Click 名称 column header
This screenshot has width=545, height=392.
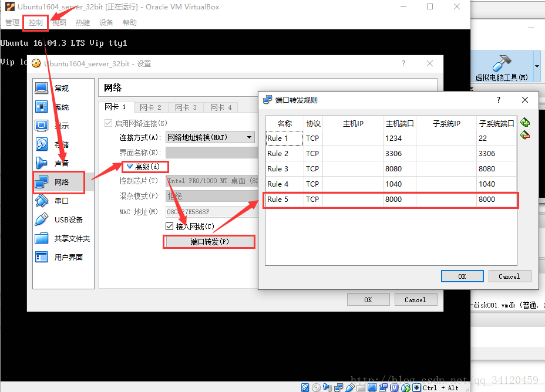285,124
